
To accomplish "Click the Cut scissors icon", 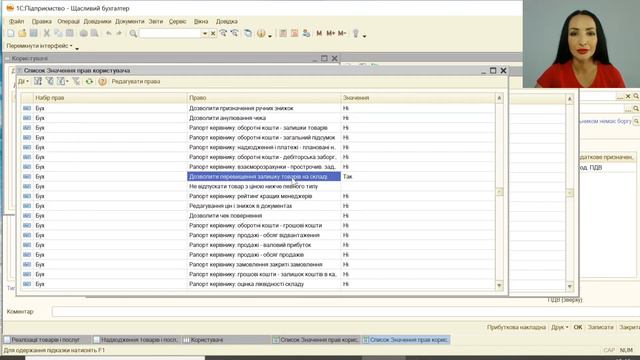I will click(x=47, y=33).
